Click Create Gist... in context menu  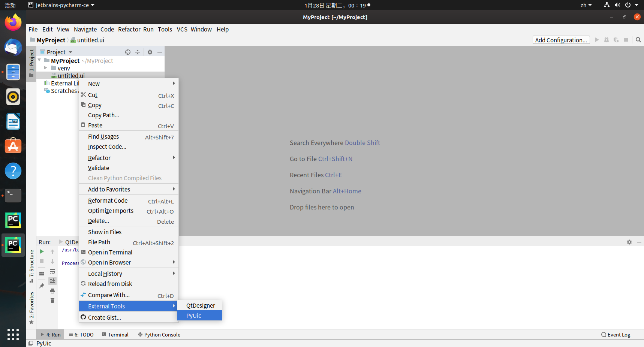coord(129,317)
